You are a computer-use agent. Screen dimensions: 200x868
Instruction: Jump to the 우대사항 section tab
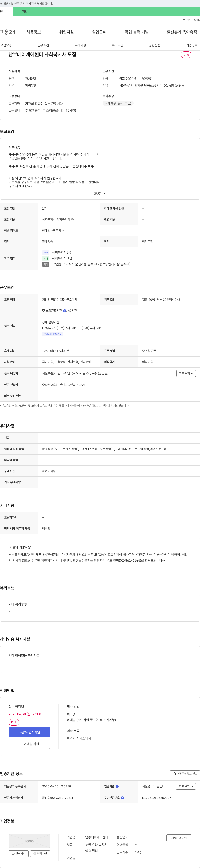80,45
